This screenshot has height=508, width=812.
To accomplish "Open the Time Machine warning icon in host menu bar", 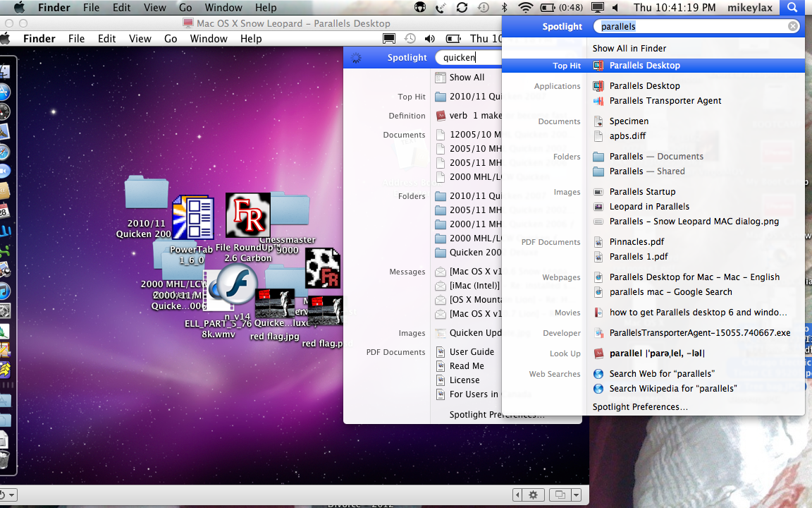I will click(483, 7).
